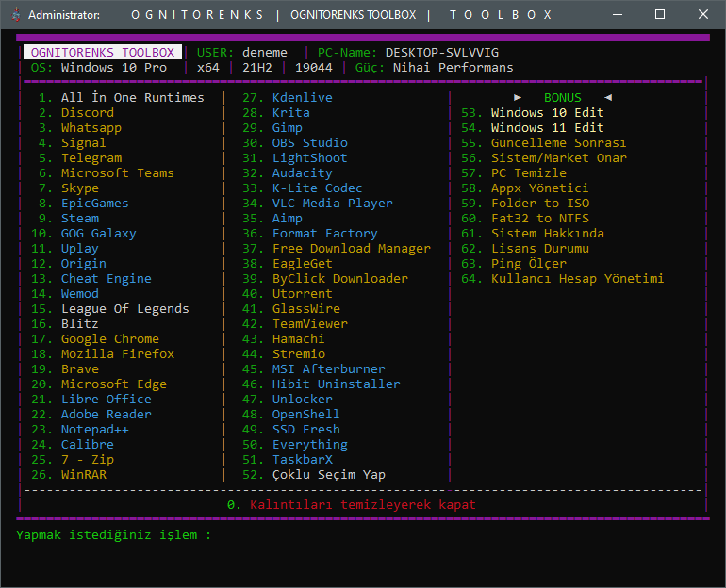
Task: Select Free Download Manager entry
Action: click(x=352, y=249)
